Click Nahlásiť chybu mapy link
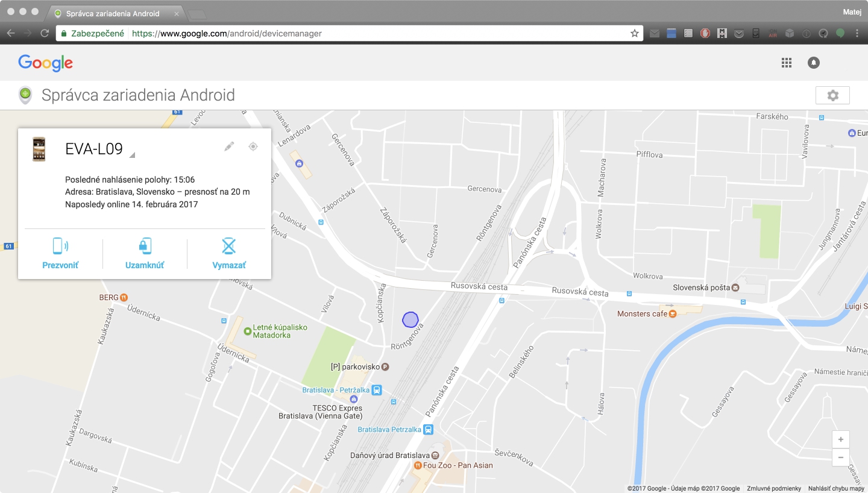The image size is (868, 493). [836, 489]
